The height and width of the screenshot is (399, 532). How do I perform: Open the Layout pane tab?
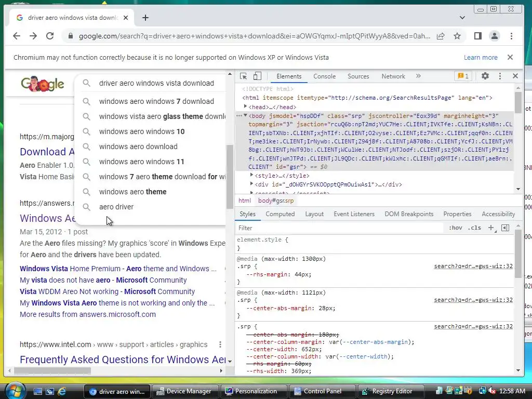coord(314,214)
